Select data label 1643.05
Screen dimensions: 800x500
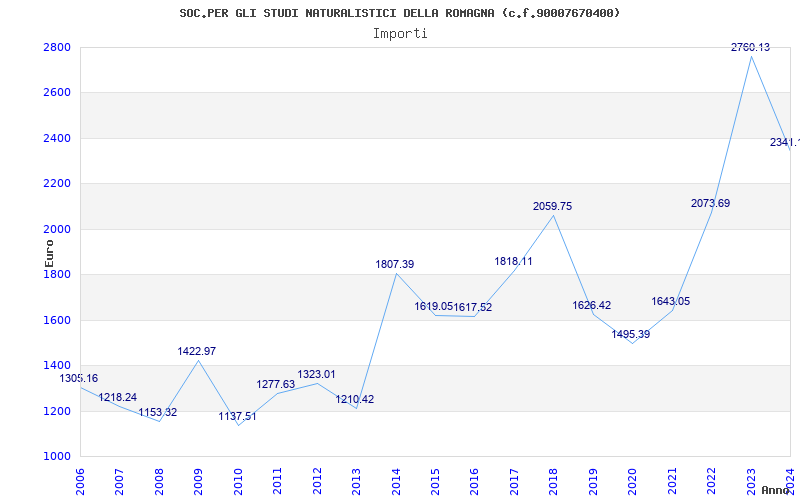coord(670,302)
